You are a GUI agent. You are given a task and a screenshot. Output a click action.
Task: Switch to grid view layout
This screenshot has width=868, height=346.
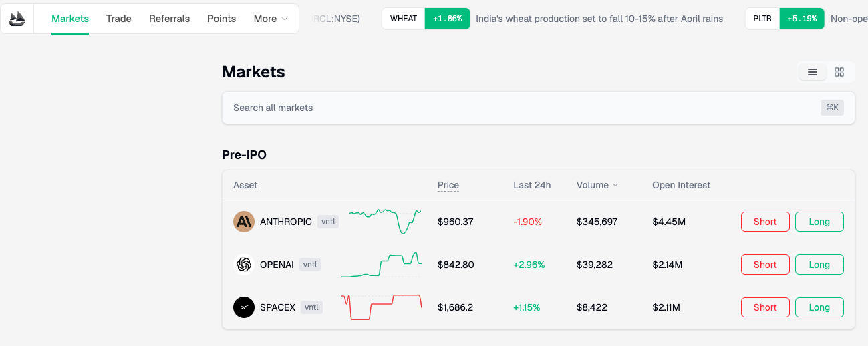click(x=839, y=72)
